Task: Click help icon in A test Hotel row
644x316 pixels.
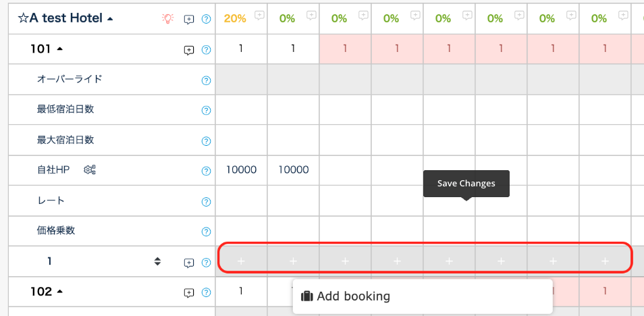Action: click(x=207, y=20)
